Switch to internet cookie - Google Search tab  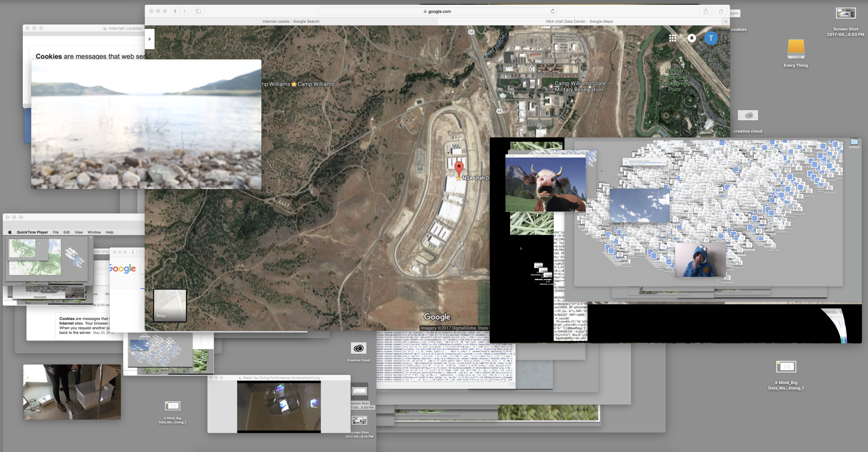pos(291,22)
